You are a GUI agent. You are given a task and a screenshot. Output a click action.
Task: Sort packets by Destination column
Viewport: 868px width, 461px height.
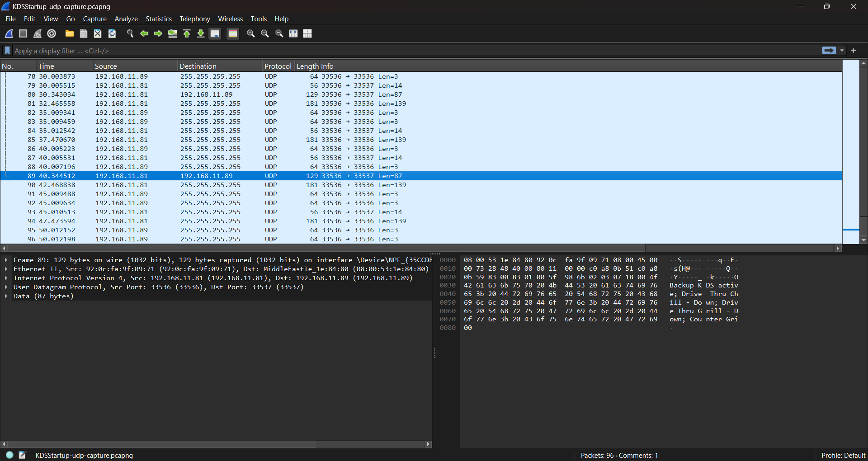220,66
